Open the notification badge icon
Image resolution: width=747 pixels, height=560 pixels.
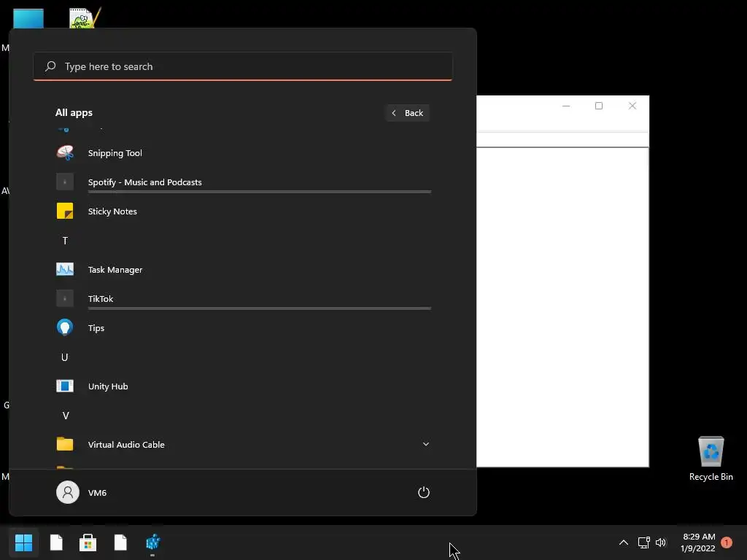727,542
